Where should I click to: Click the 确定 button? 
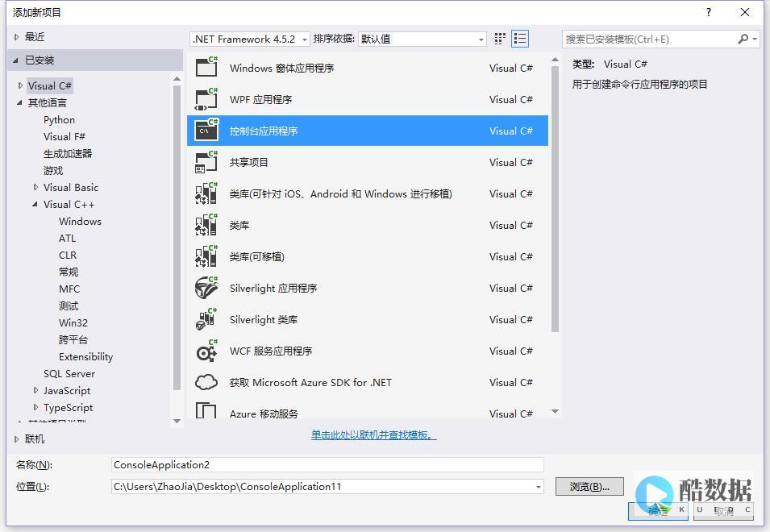tap(658, 511)
